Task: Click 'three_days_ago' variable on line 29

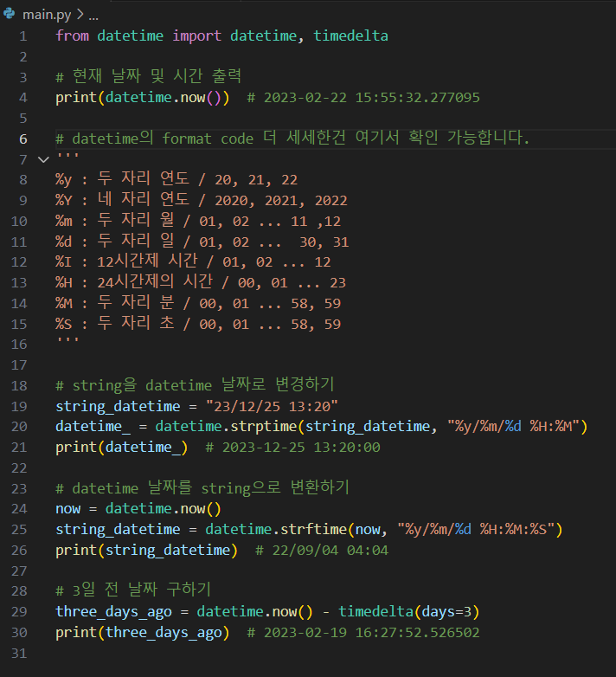Action: [114, 612]
